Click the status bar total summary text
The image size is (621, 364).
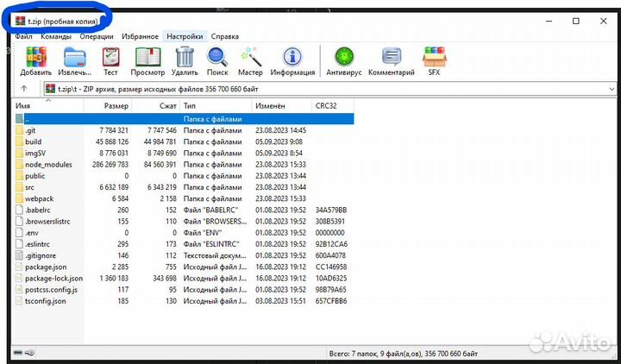click(403, 354)
